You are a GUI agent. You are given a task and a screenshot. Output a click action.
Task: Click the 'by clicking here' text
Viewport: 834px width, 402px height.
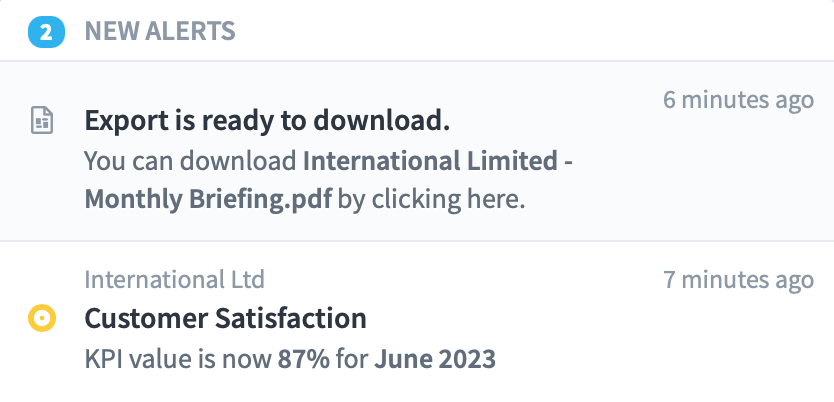click(431, 200)
